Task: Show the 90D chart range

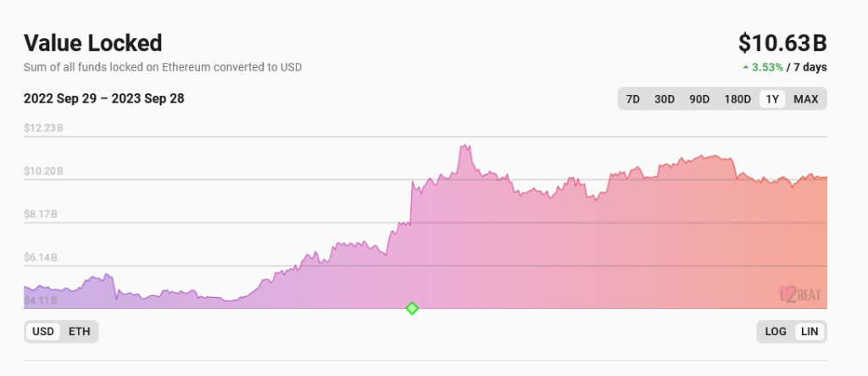Action: tap(699, 99)
